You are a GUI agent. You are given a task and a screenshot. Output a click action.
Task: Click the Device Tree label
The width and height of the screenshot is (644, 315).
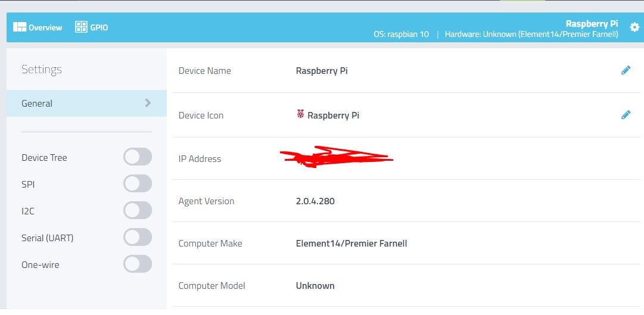pos(44,158)
